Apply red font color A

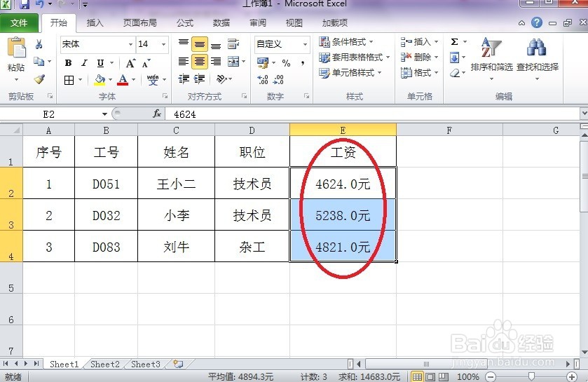(123, 80)
